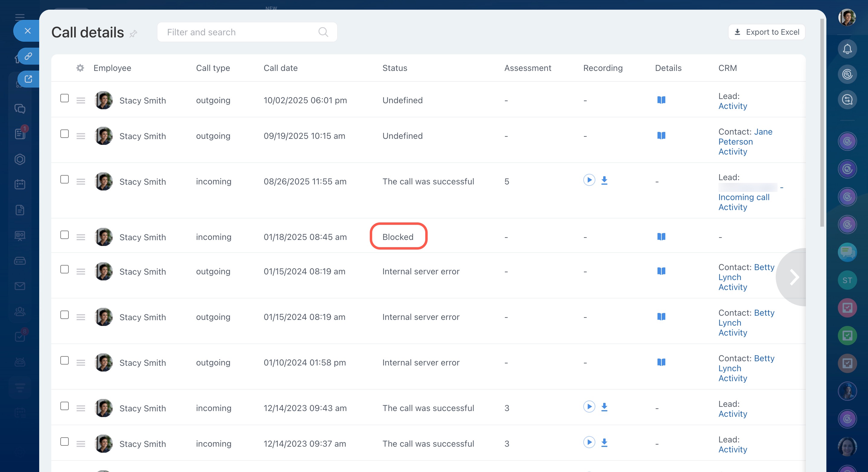
Task: Pin the Call details page
Action: coord(133,33)
